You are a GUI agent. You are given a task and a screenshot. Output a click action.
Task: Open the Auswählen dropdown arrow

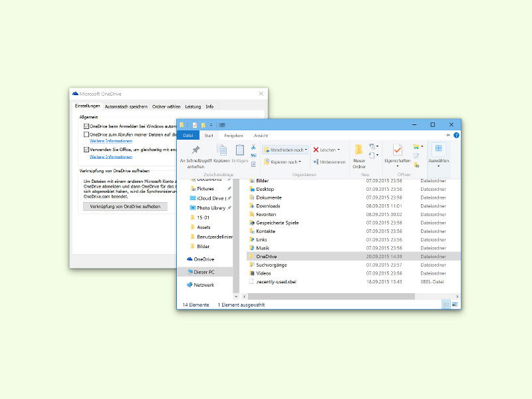(438, 166)
